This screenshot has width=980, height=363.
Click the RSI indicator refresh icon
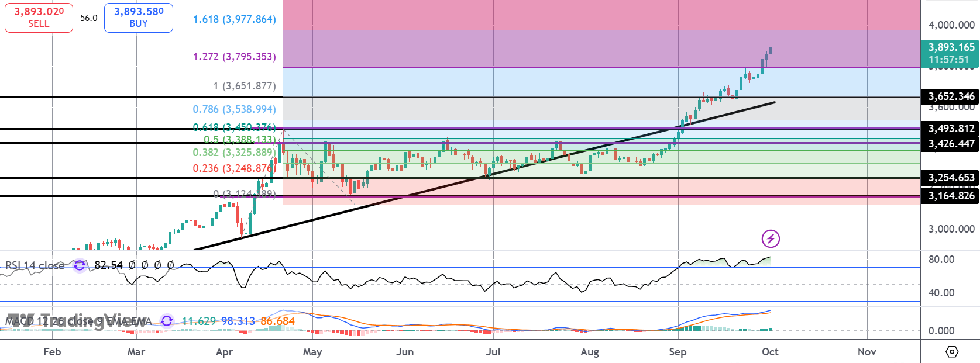point(80,265)
